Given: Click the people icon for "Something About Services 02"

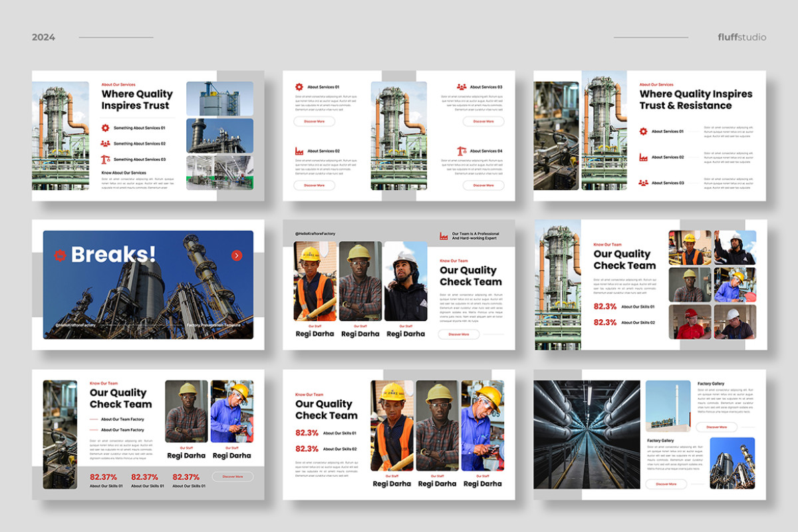Looking at the screenshot, I should click(x=106, y=144).
